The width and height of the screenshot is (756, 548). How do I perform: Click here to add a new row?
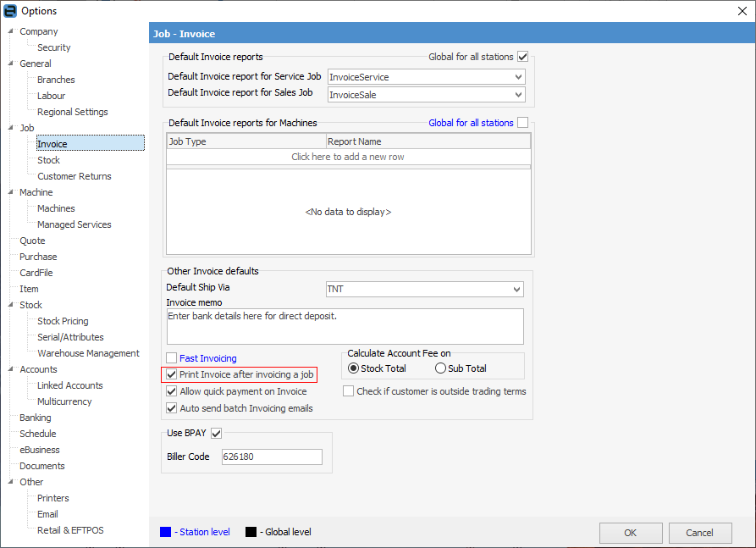348,157
